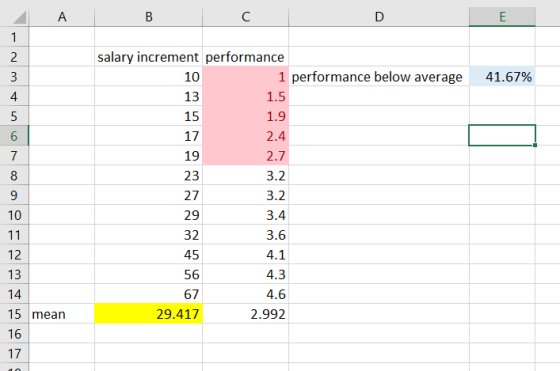Viewport: 560px width, 371px height.
Task: Click the salary cell containing 15
Action: click(149, 116)
